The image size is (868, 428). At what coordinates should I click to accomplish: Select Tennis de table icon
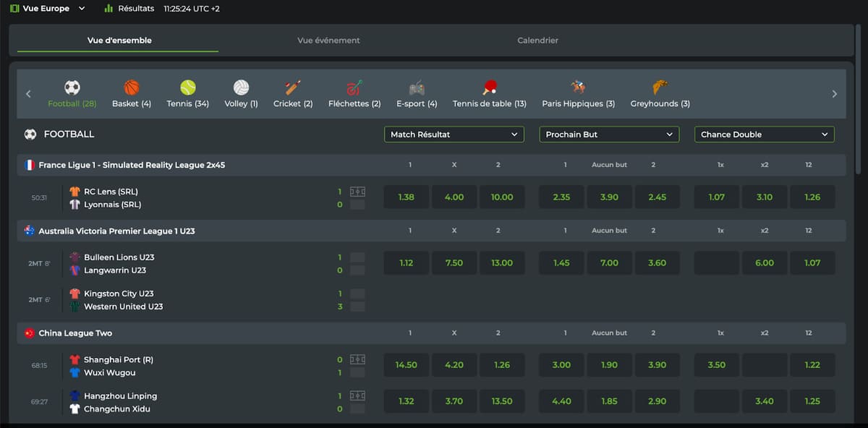(x=490, y=87)
